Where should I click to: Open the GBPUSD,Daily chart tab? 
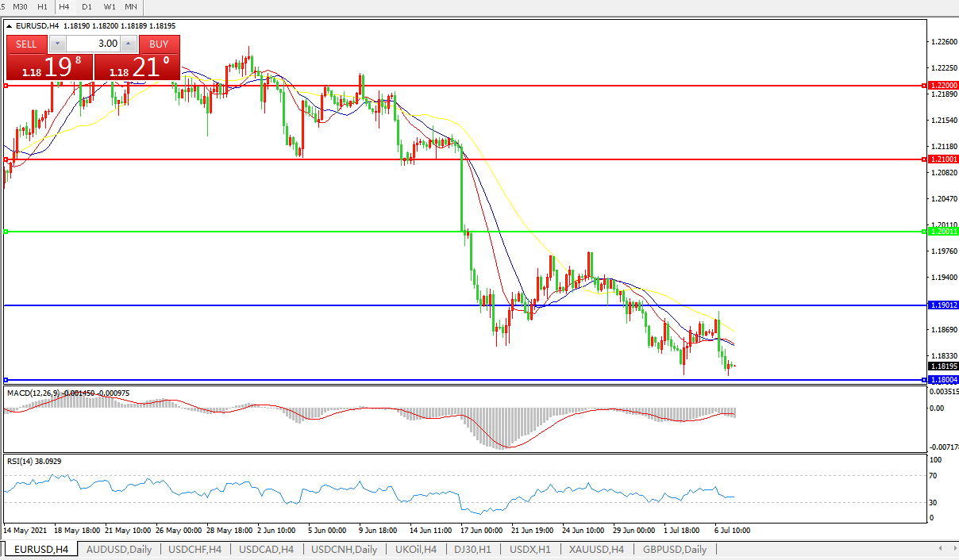coord(674,549)
